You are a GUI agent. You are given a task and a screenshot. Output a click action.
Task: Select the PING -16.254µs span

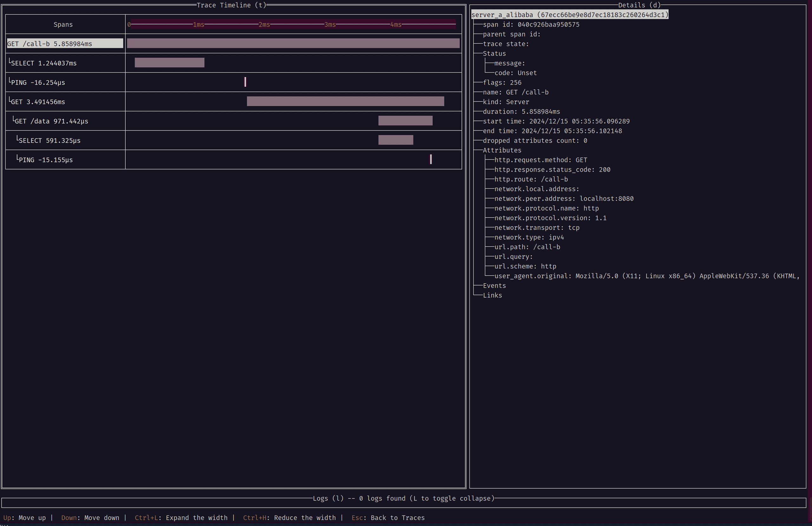[37, 82]
